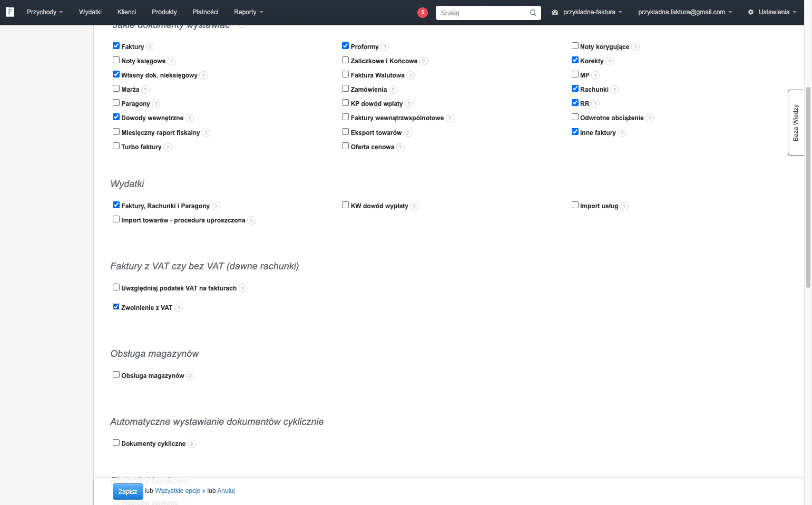The width and height of the screenshot is (812, 505).
Task: Click the app logo icon in navbar
Action: pyautogui.click(x=10, y=12)
